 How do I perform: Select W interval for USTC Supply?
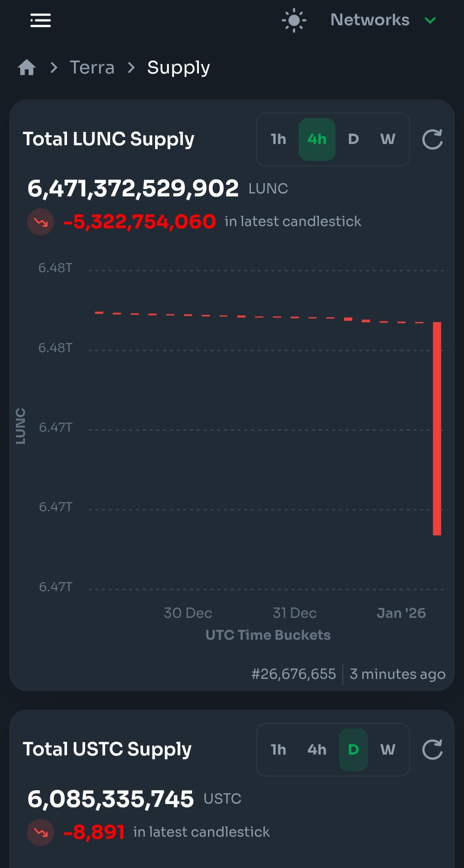[388, 750]
